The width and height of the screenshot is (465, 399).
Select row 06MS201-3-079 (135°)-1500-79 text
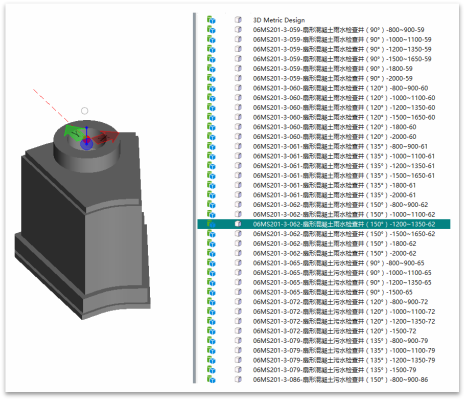tap(335, 370)
